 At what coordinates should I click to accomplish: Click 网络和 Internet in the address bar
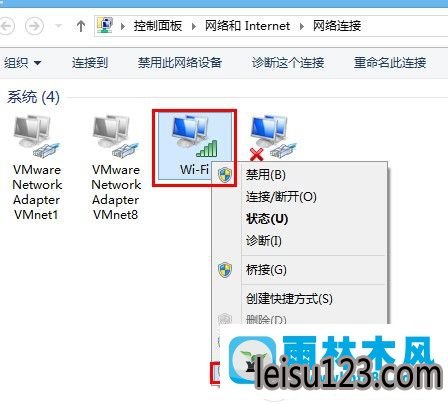247,26
